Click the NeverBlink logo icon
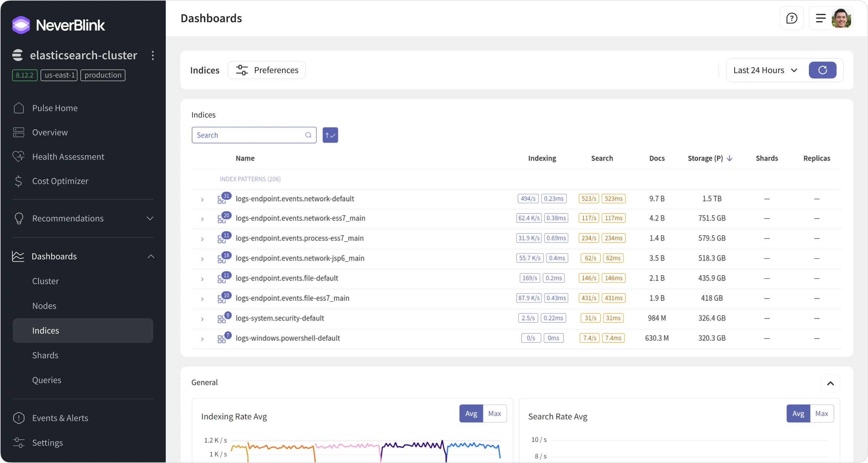868x463 pixels. [x=21, y=25]
